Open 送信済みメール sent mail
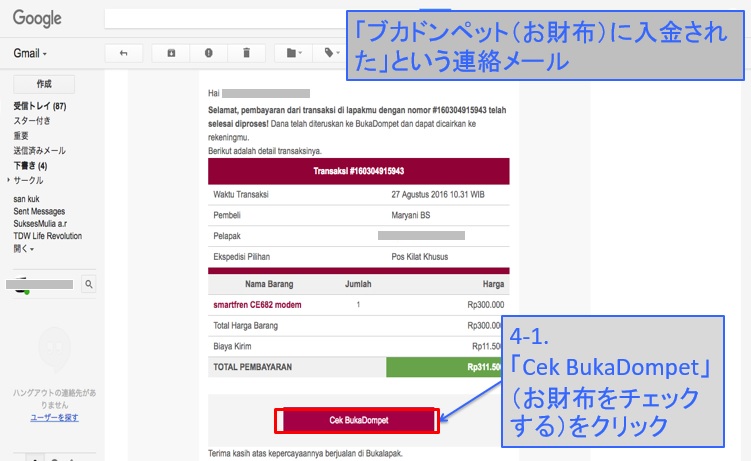Screen dimensions: 751x461 [39, 150]
